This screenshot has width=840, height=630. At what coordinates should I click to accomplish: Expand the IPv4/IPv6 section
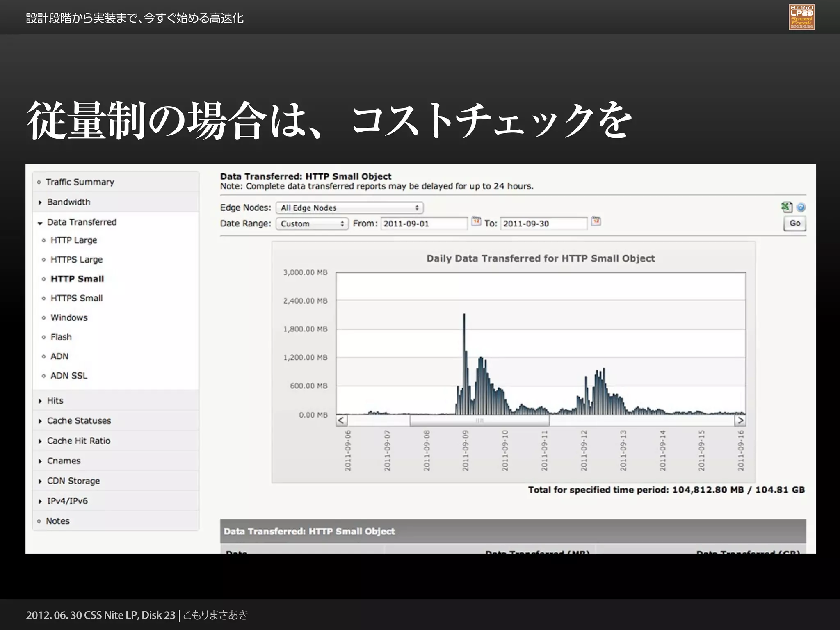116,501
